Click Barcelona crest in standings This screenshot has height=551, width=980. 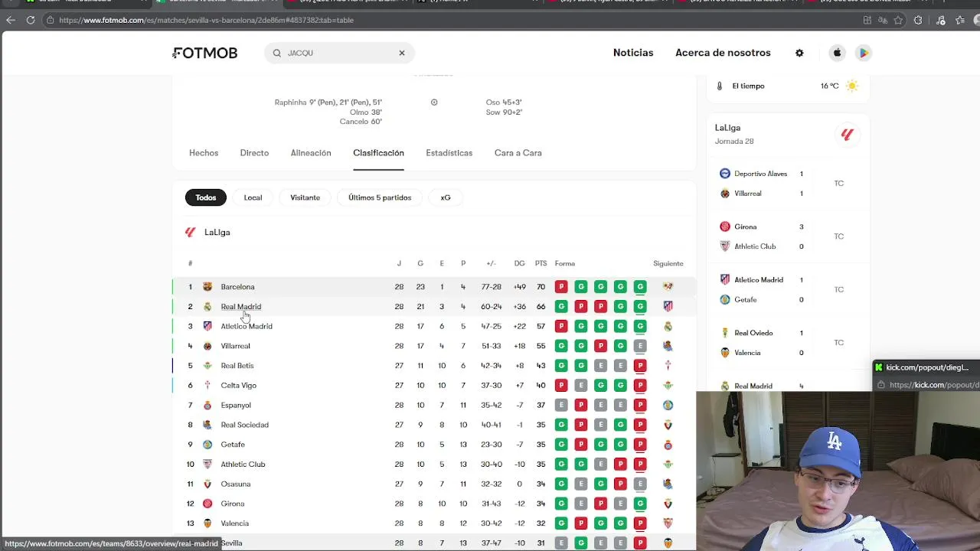point(207,287)
